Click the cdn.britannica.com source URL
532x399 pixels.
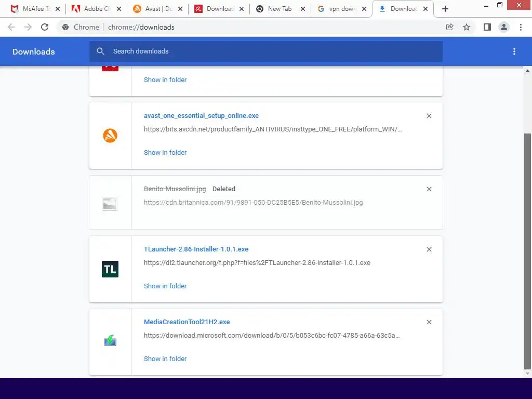point(254,203)
